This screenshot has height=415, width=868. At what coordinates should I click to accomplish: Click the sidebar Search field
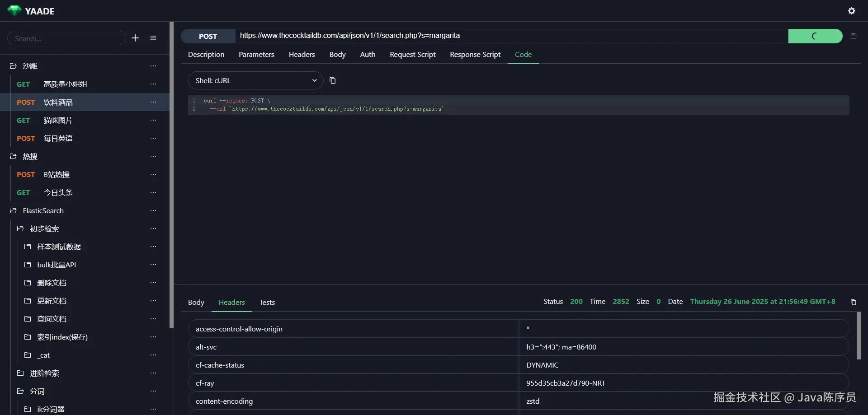point(66,38)
